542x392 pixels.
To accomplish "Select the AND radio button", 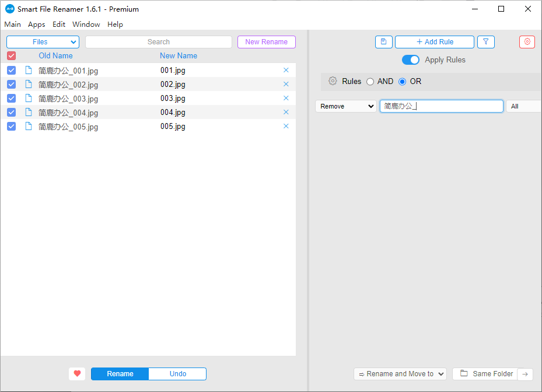I will point(370,82).
